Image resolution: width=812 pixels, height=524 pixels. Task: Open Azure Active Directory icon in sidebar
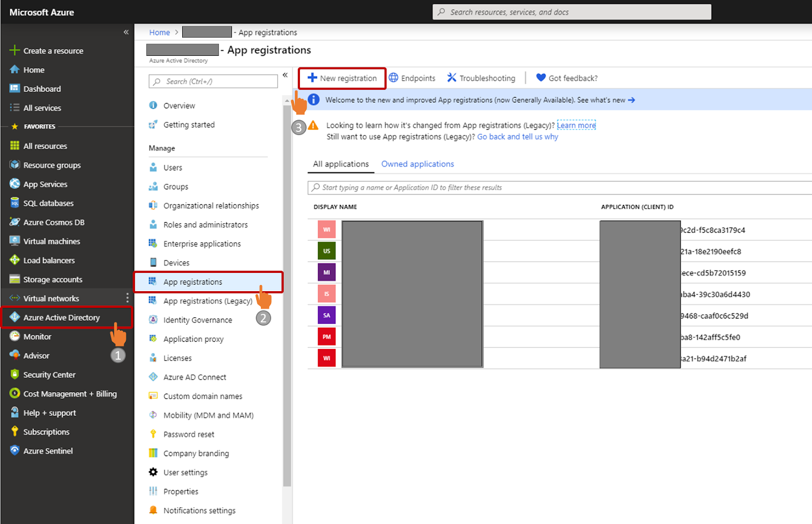[15, 317]
